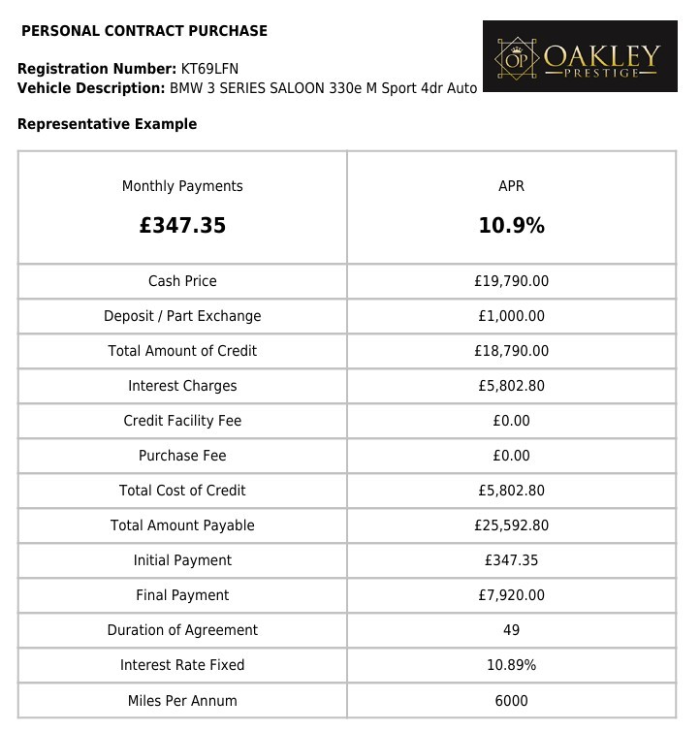Click the Representative Example heading

(x=107, y=124)
